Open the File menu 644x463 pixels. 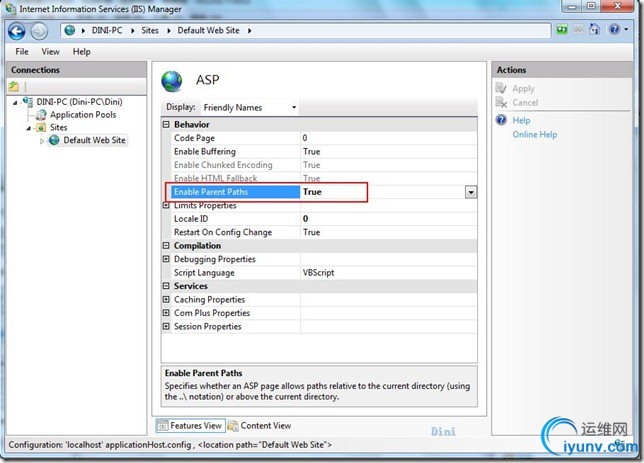(22, 52)
